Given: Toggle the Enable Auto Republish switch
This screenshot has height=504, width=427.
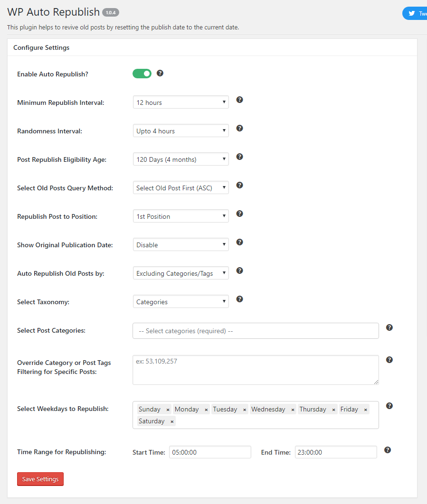Looking at the screenshot, I should 142,74.
